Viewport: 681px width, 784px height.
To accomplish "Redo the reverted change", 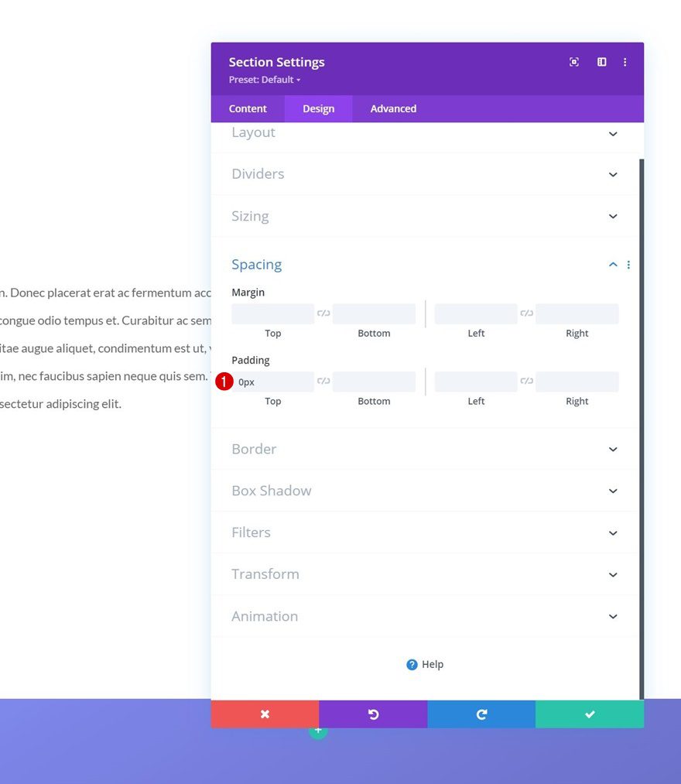I will (x=481, y=714).
